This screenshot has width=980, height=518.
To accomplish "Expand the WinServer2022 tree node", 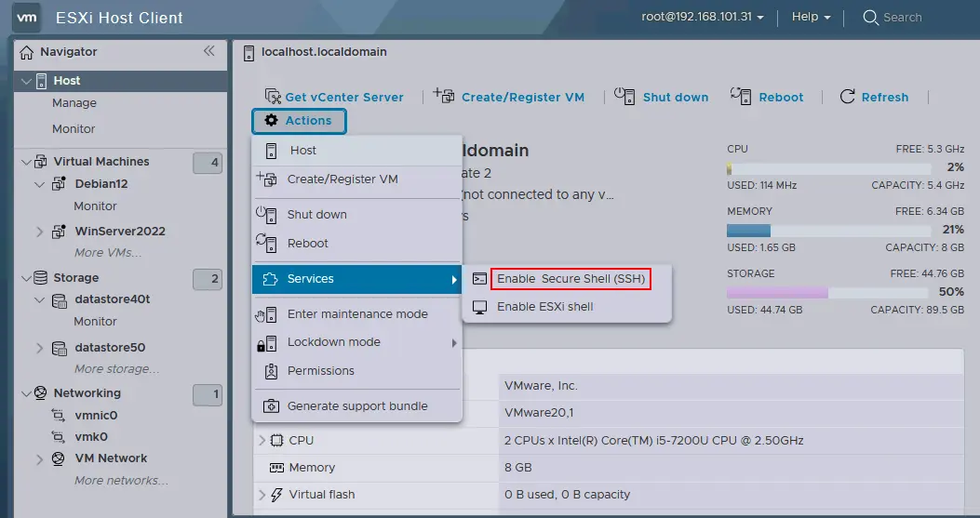I will click(x=39, y=232).
